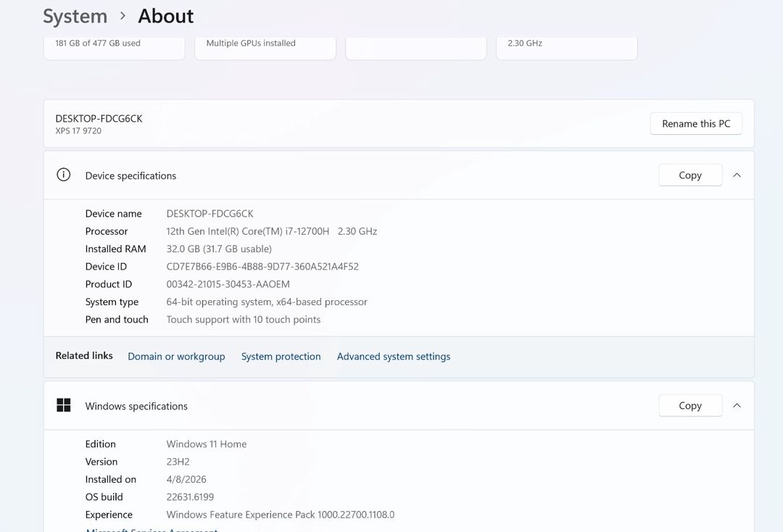Select the Product ID value 00342-21015-30453-AAOEM
The image size is (783, 532).
coord(228,284)
